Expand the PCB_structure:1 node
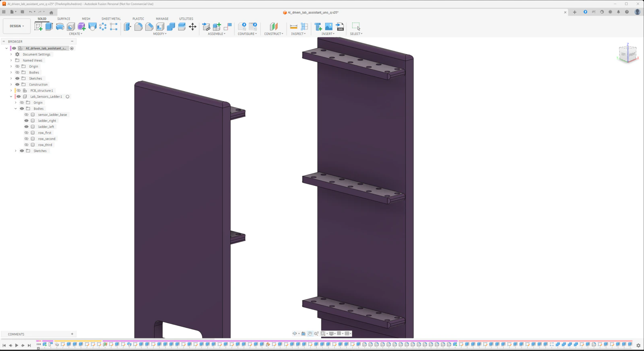The height and width of the screenshot is (351, 644). pyautogui.click(x=11, y=90)
